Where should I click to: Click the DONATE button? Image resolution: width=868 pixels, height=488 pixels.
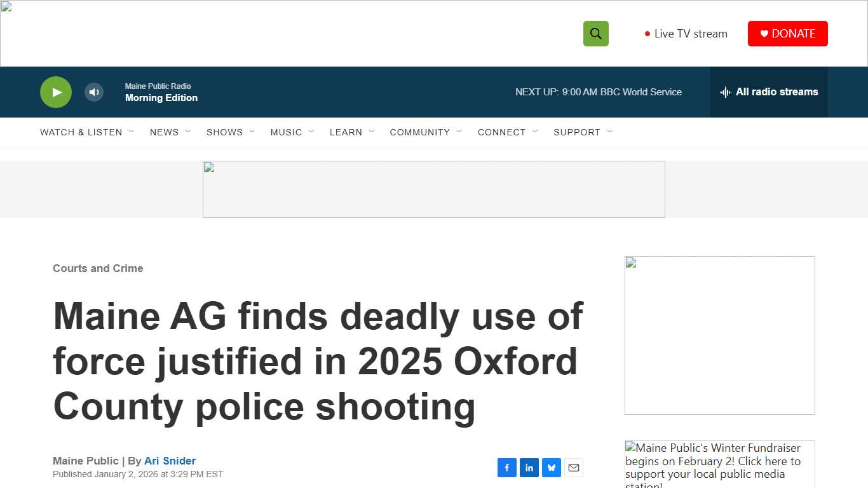click(787, 33)
